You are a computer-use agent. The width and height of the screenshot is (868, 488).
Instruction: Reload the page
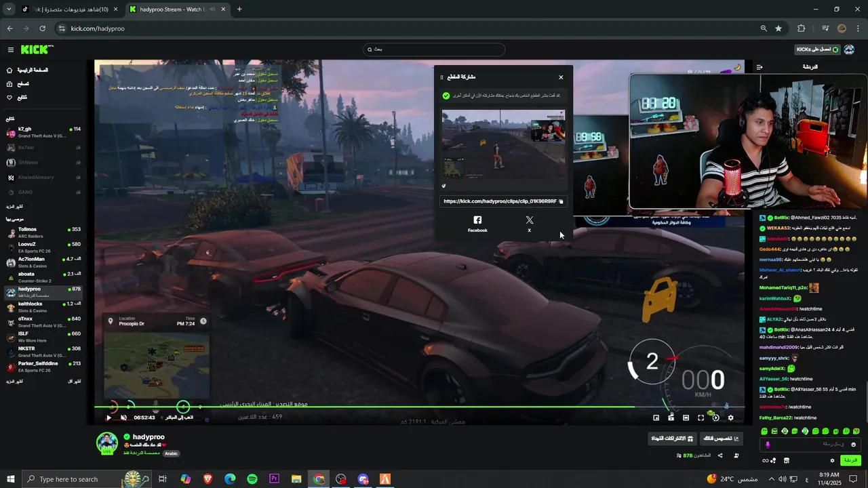coord(42,28)
